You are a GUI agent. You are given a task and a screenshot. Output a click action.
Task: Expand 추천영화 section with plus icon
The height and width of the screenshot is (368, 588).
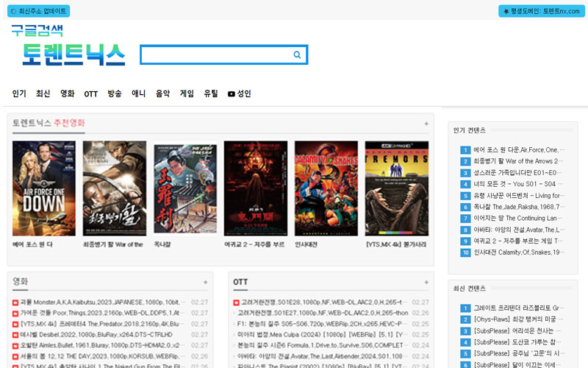click(426, 124)
